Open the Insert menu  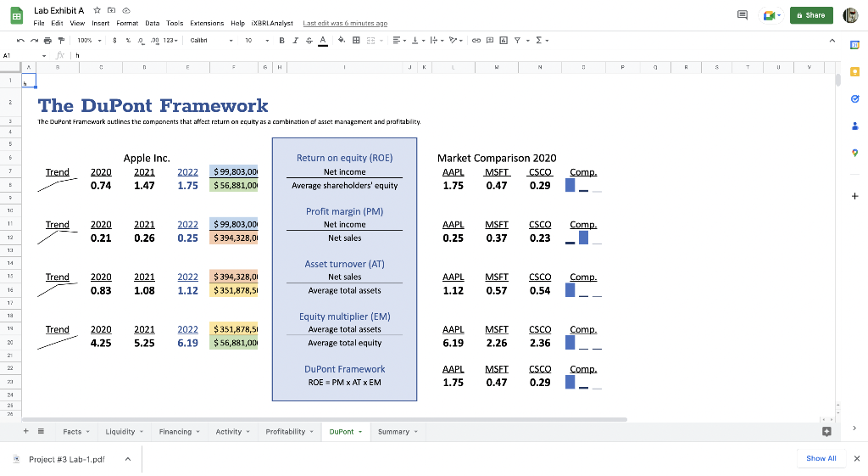click(x=100, y=23)
